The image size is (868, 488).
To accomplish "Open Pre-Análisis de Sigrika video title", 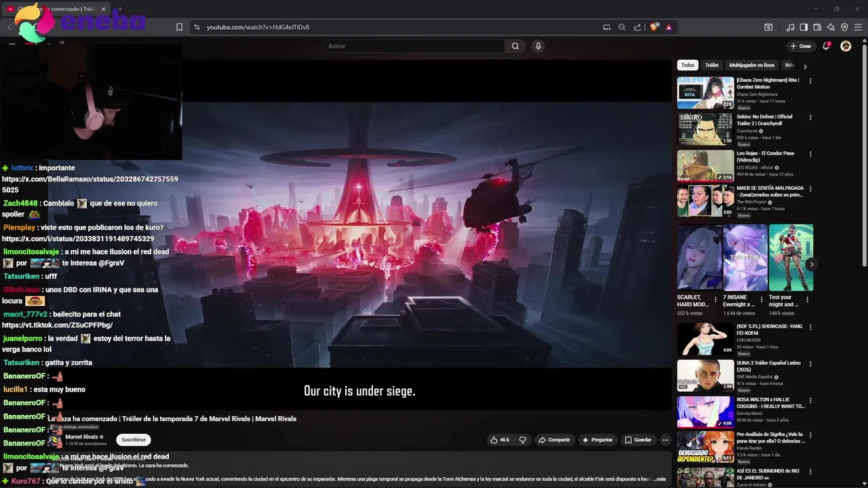I will (x=770, y=437).
